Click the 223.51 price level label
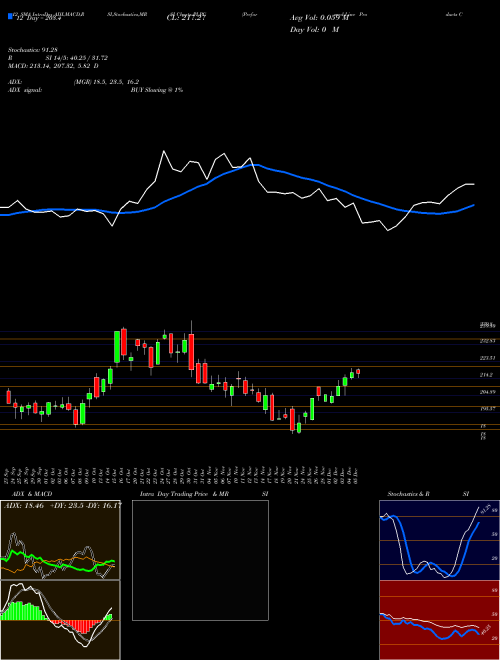Viewport: 500px width, 660px height. (x=487, y=358)
